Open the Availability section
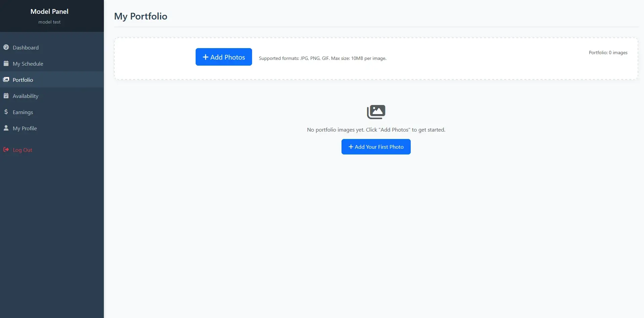 tap(26, 96)
